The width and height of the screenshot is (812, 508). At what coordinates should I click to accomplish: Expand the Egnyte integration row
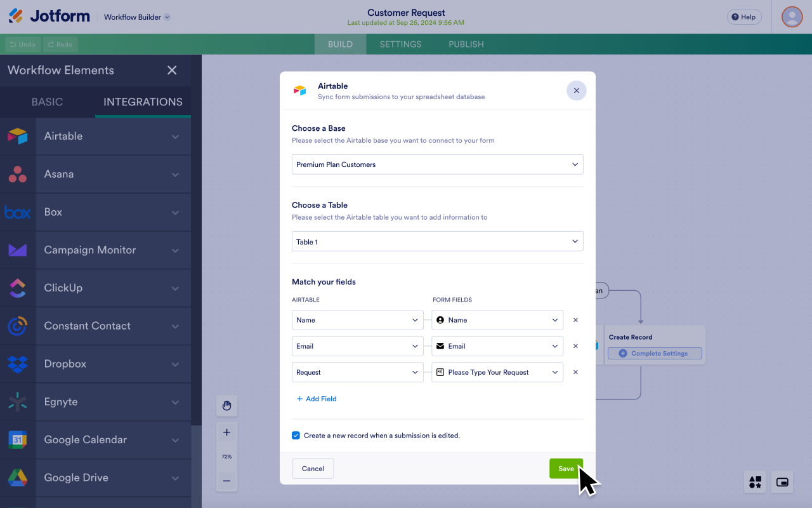pyautogui.click(x=175, y=402)
